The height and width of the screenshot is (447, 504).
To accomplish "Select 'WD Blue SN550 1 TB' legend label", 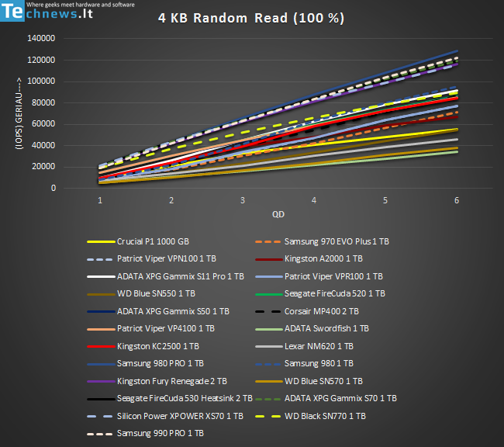I will pyautogui.click(x=156, y=293).
